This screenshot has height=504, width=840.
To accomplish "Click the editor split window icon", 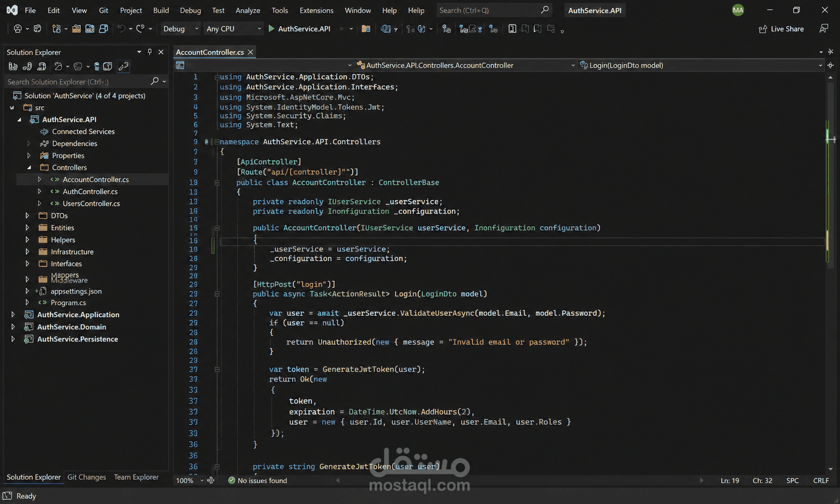I will [831, 65].
